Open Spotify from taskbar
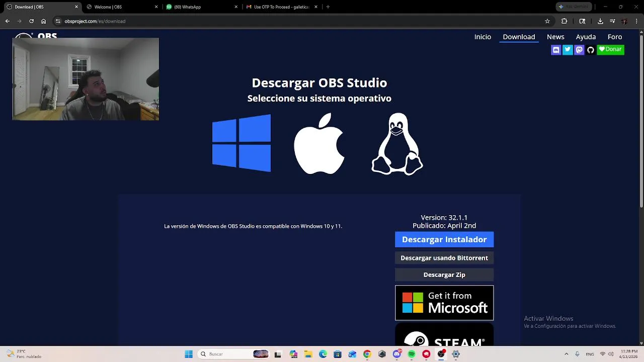The height and width of the screenshot is (362, 644). point(412,354)
